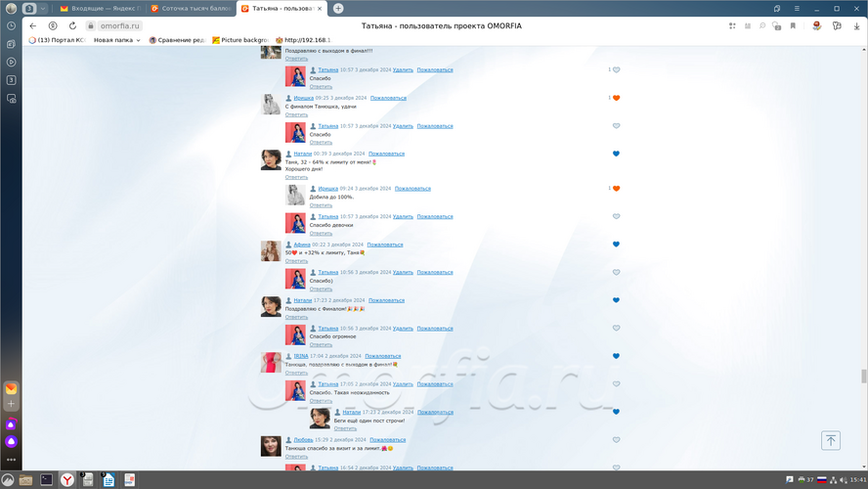Toggle heart on Натали's Поздравляю с Финалом comment

point(616,300)
